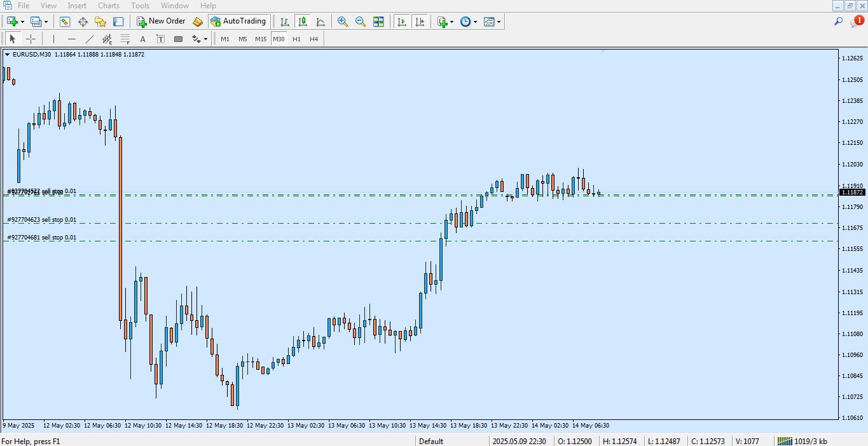Screen dimensions: 868x446
Task: Open the MetaEditor book icon
Action: point(198,22)
